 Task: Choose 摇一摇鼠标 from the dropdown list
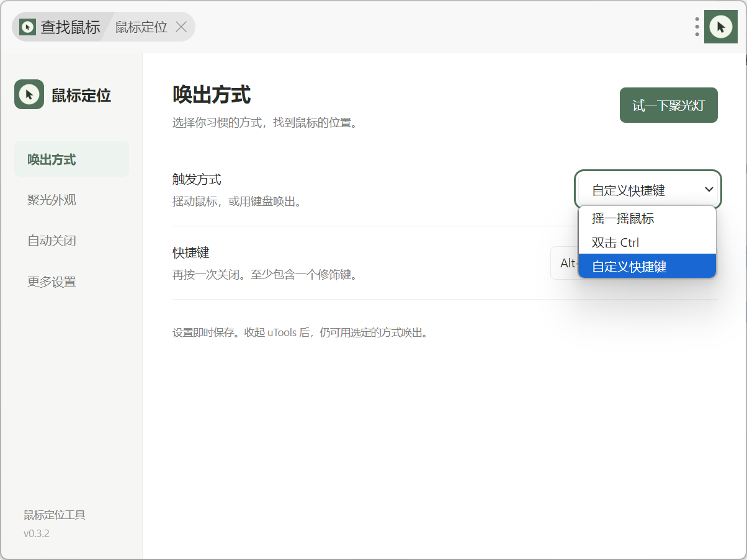click(x=647, y=218)
